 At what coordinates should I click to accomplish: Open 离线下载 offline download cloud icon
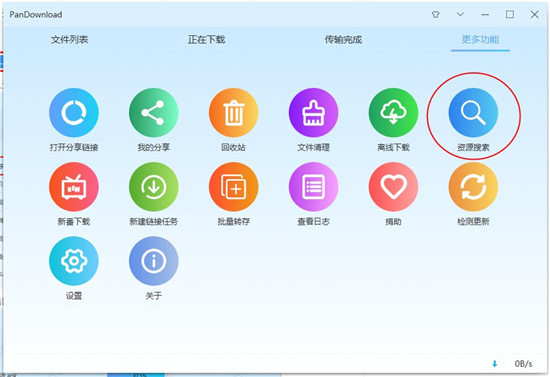394,113
